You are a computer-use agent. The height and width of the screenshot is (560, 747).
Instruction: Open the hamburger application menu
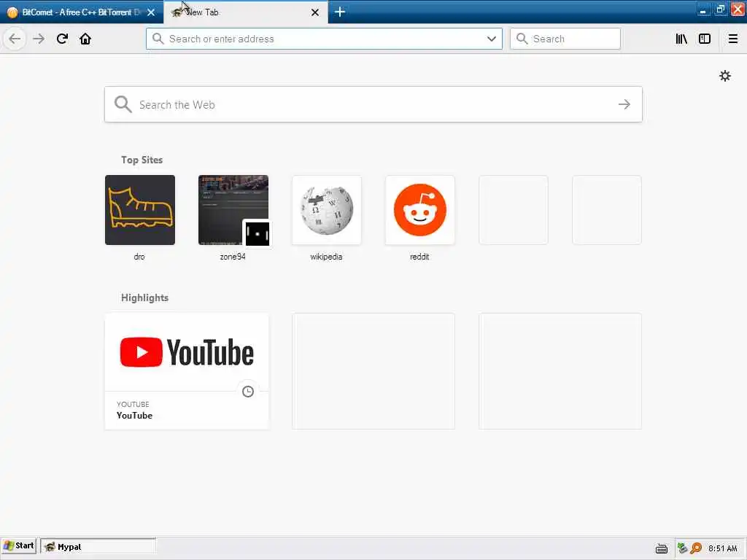[x=732, y=39]
